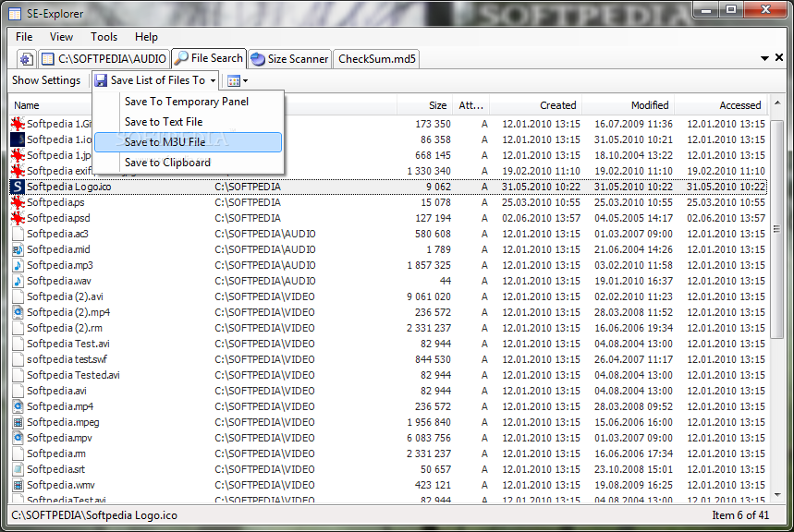
Task: Click the blank icon of Softpedia (2).avi
Action: pyautogui.click(x=18, y=296)
